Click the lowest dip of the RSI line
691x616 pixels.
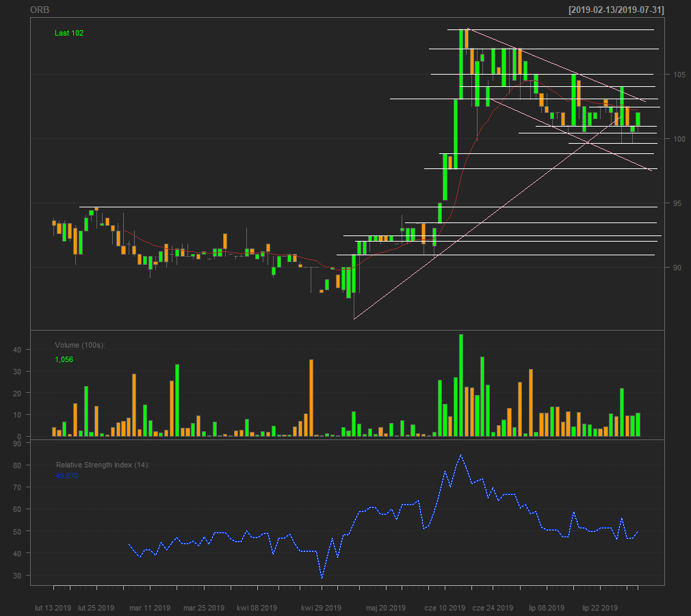(x=322, y=577)
